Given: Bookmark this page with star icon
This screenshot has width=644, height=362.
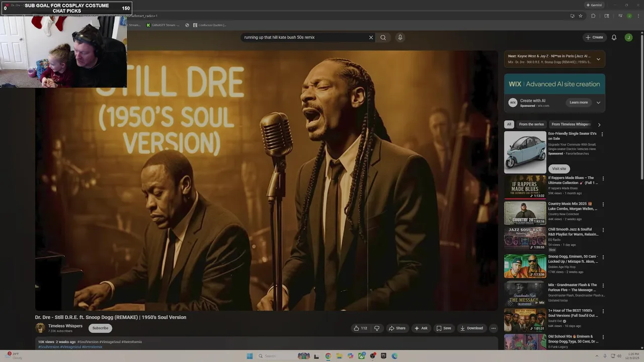Looking at the screenshot, I should click(581, 16).
